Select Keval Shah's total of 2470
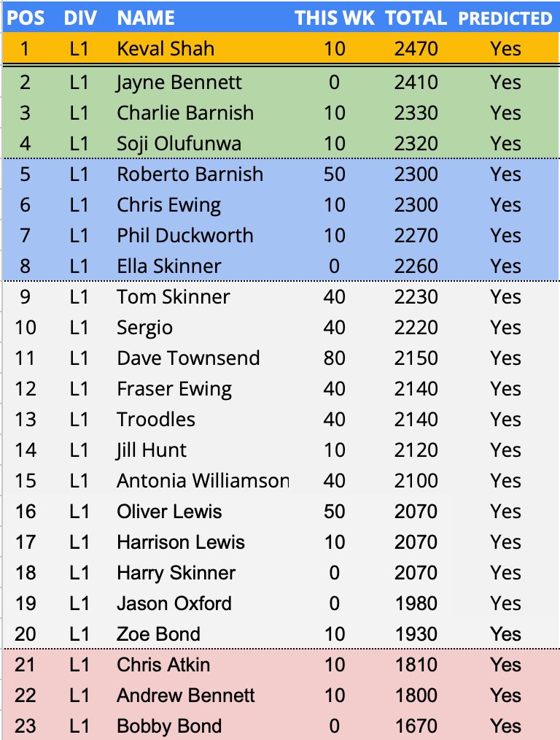560x740 pixels. (416, 49)
